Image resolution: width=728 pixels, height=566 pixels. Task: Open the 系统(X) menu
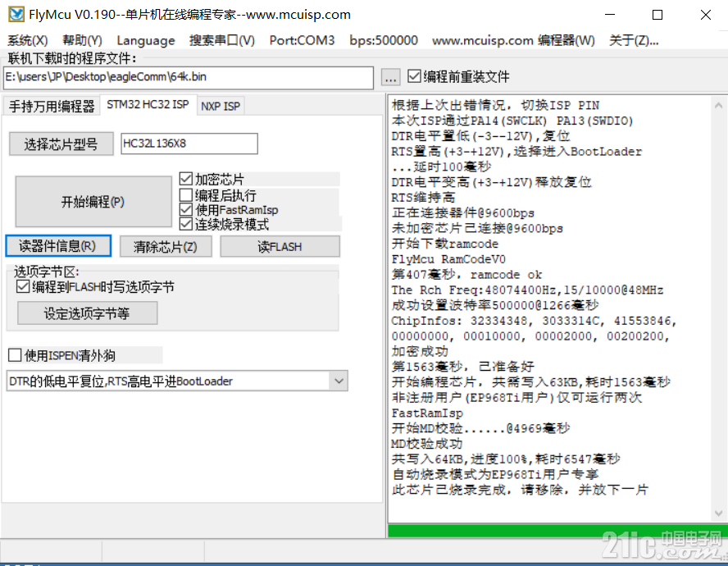(x=27, y=40)
